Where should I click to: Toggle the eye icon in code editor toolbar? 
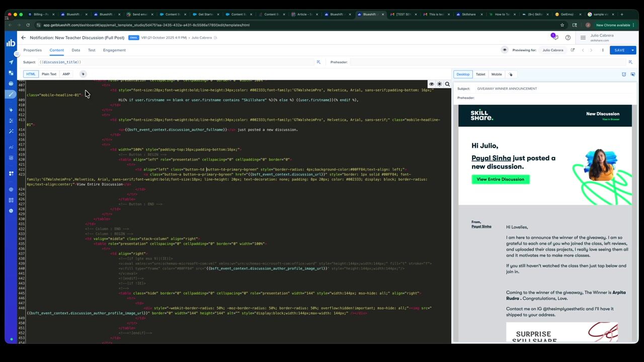point(431,84)
